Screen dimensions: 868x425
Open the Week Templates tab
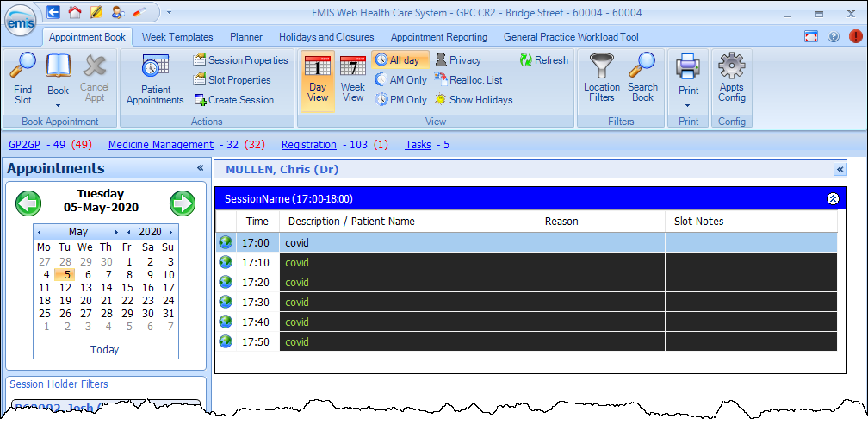tap(177, 37)
